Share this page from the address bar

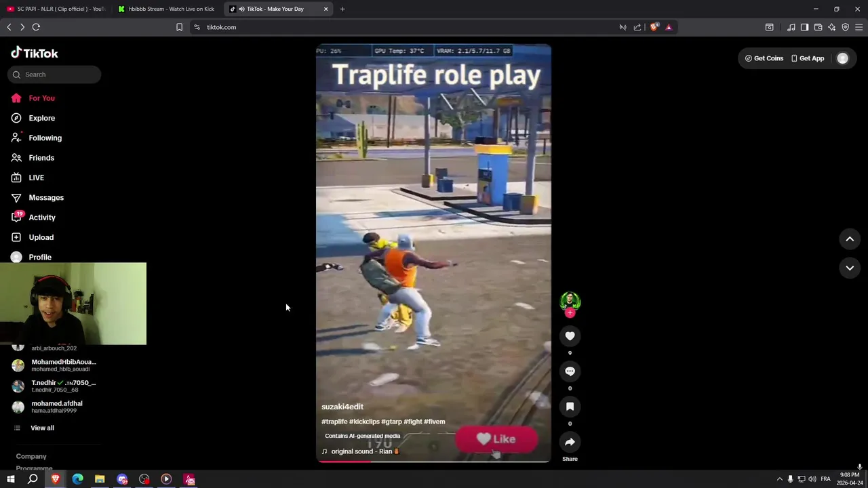[x=637, y=27]
